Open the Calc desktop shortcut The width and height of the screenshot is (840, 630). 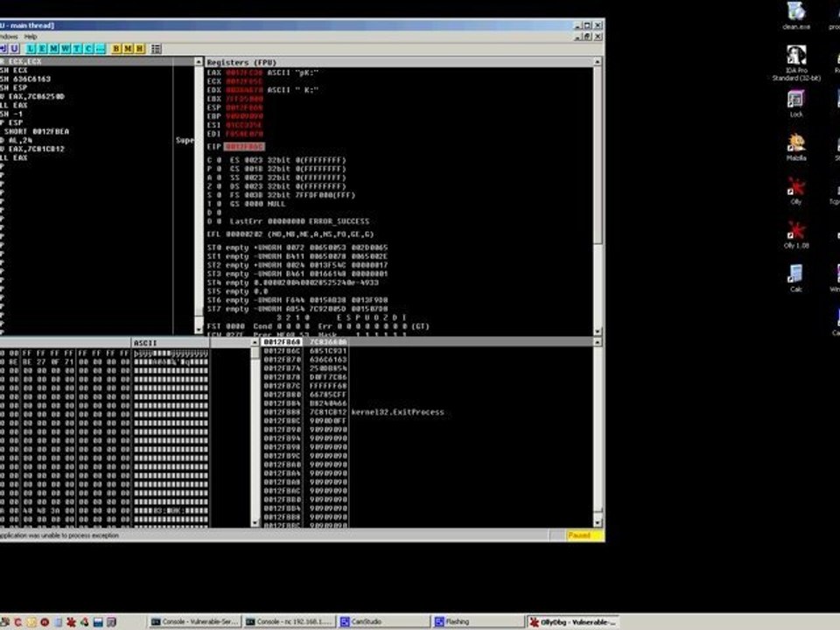[796, 278]
